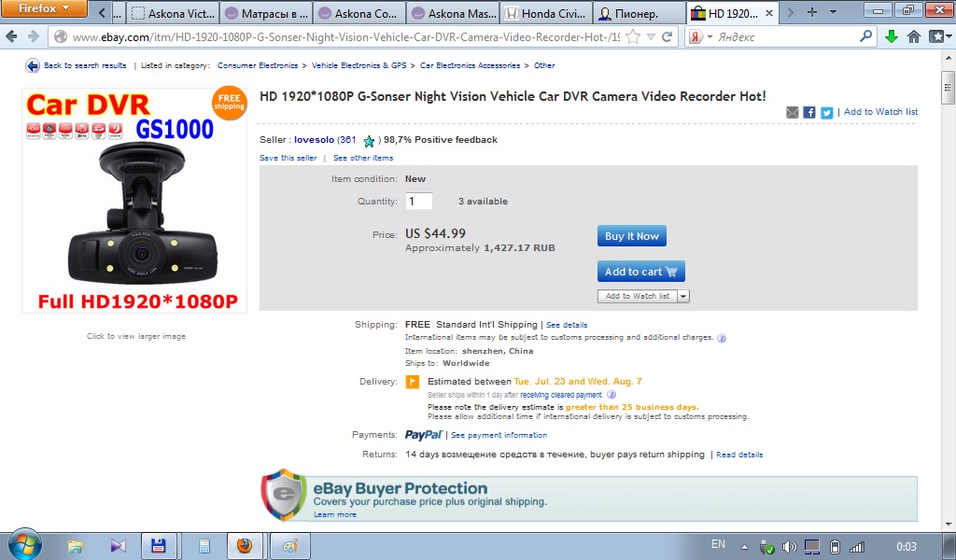The width and height of the screenshot is (956, 560).
Task: Click See payment information link
Action: 499,435
